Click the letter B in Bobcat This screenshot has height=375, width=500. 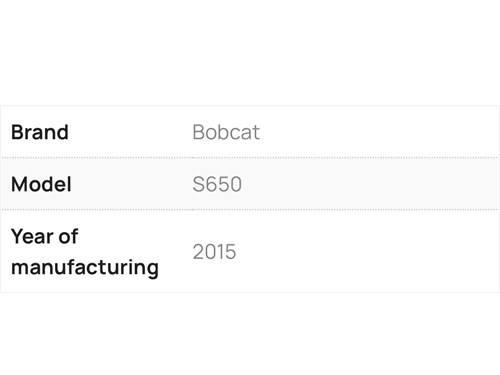pyautogui.click(x=198, y=132)
